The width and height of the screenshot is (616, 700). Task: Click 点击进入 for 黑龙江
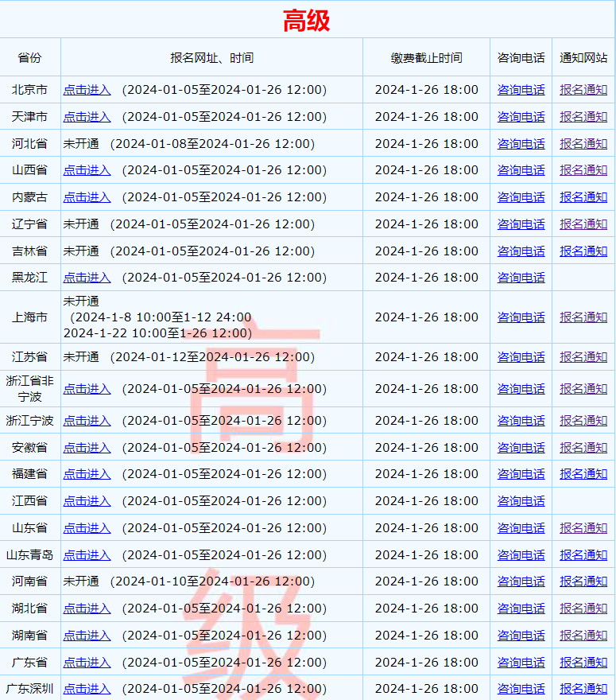click(87, 278)
